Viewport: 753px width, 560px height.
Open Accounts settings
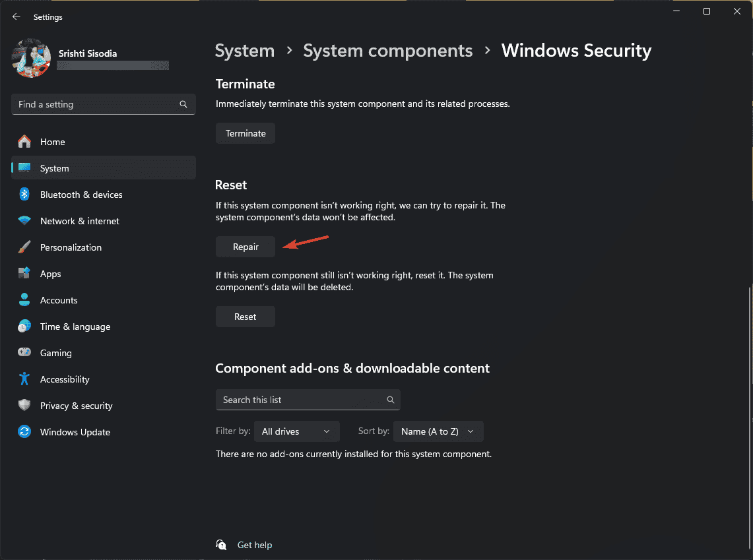coord(103,300)
